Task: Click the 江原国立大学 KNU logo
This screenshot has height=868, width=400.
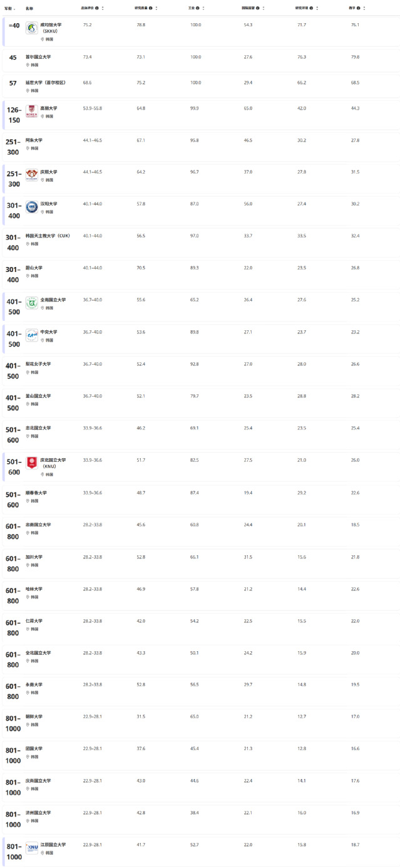Action: 32,847
